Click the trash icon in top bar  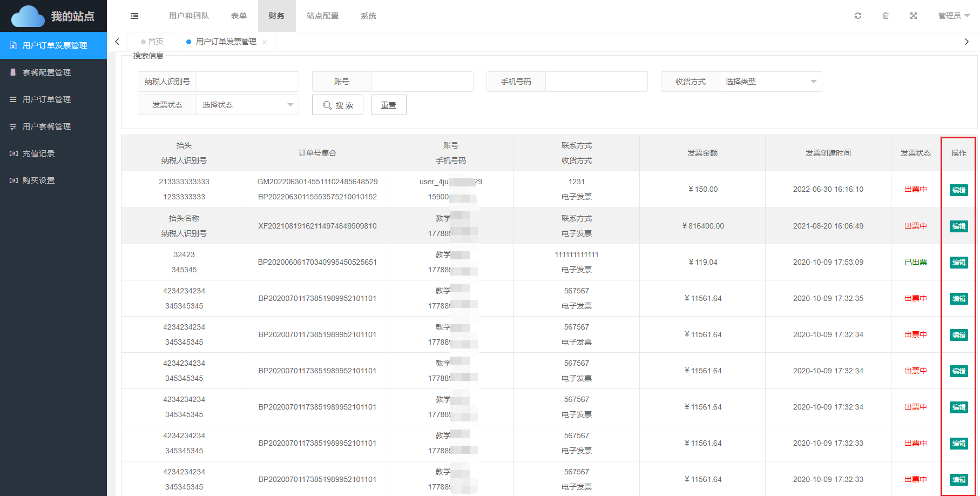point(886,16)
